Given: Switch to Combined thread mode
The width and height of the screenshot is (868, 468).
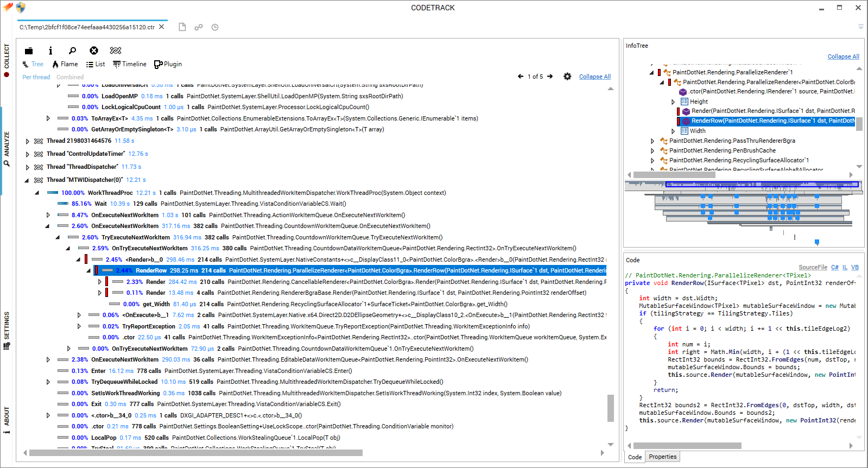Looking at the screenshot, I should point(70,77).
